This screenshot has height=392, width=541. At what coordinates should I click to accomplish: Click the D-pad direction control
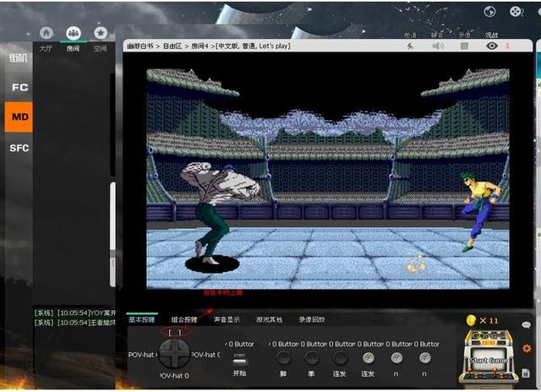point(174,353)
